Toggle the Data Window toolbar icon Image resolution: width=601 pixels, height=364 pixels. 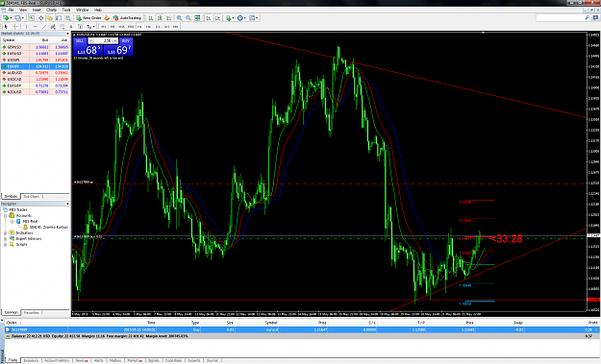(x=40, y=18)
